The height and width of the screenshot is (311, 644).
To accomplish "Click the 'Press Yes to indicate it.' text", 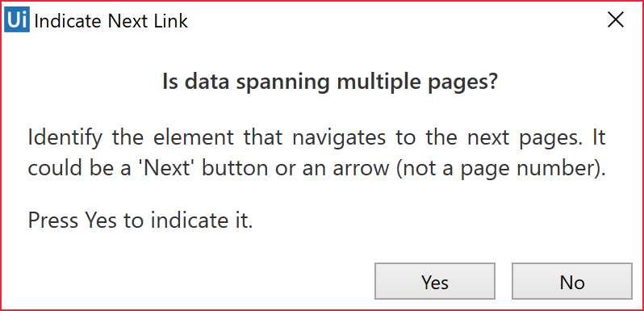I will [140, 220].
